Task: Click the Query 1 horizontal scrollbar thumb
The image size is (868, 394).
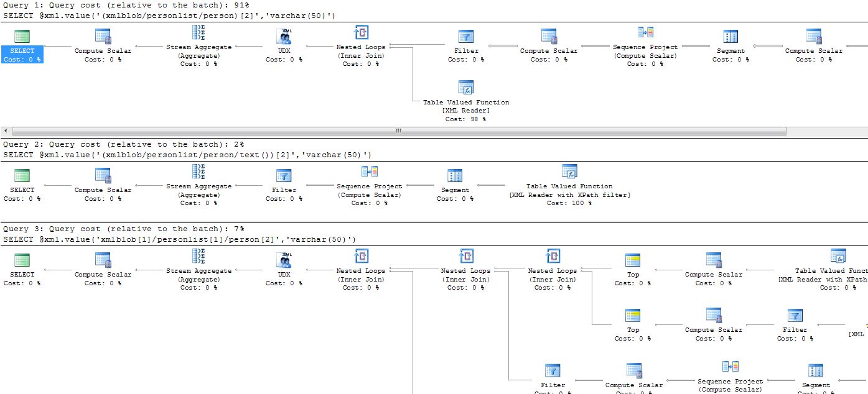Action: [398, 131]
